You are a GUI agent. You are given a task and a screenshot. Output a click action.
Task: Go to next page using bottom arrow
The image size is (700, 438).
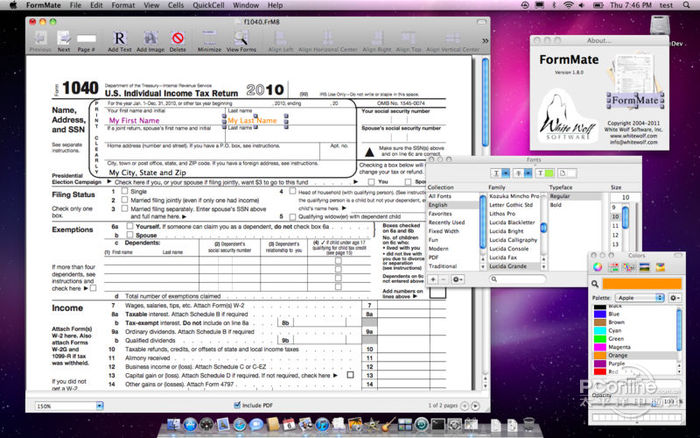click(475, 406)
